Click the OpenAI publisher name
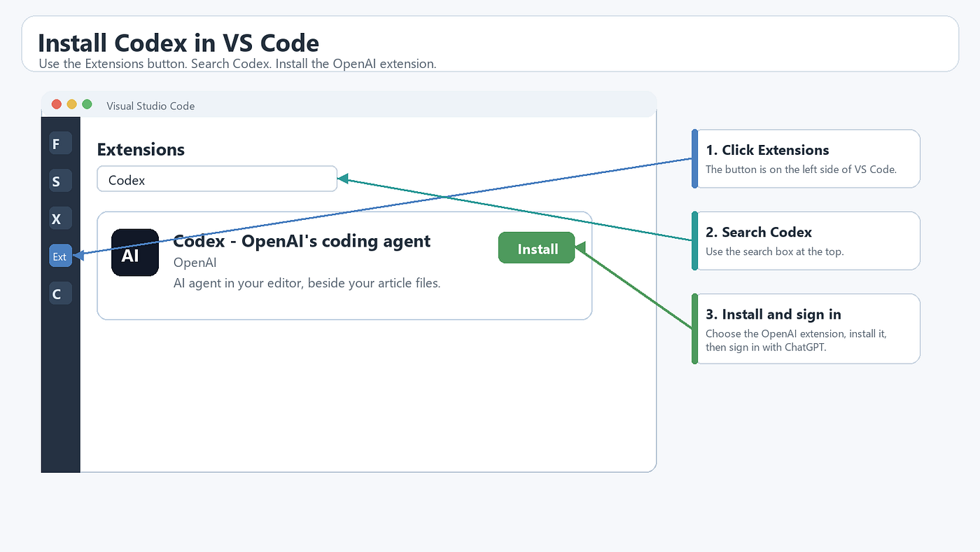980x552 pixels. pyautogui.click(x=195, y=263)
